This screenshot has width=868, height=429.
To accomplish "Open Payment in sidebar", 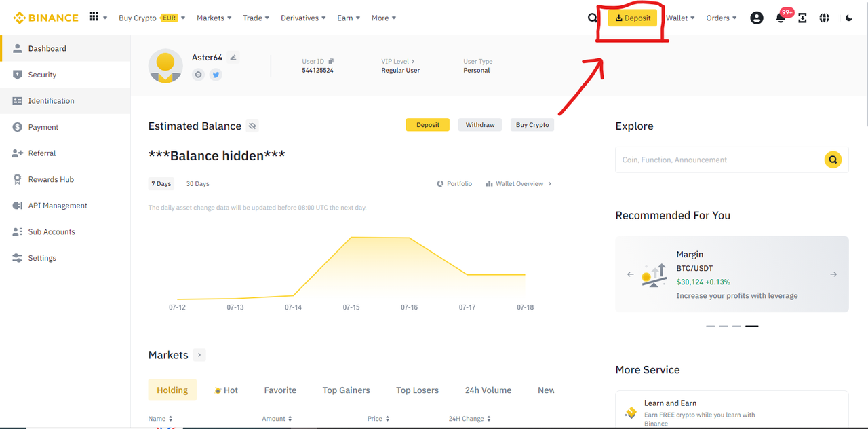I will pyautogui.click(x=65, y=127).
